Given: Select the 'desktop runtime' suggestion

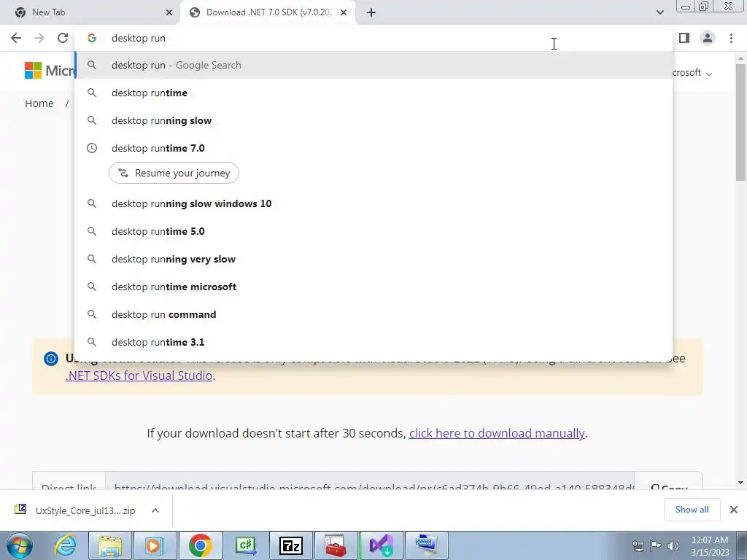Looking at the screenshot, I should pyautogui.click(x=373, y=93).
